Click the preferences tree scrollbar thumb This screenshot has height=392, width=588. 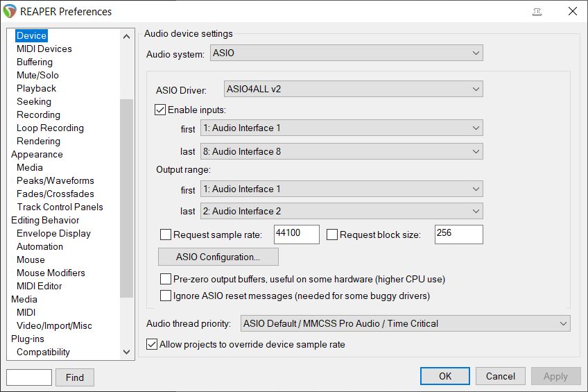point(127,198)
